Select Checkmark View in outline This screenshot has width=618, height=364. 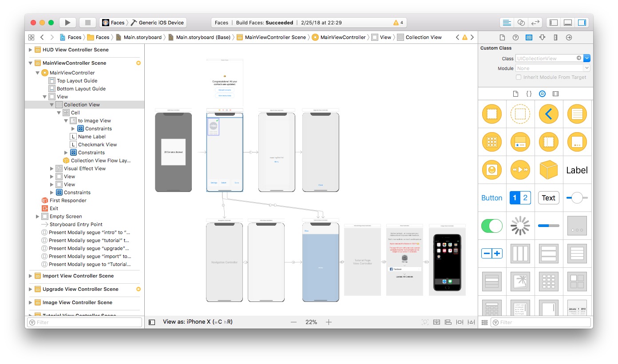coord(97,145)
